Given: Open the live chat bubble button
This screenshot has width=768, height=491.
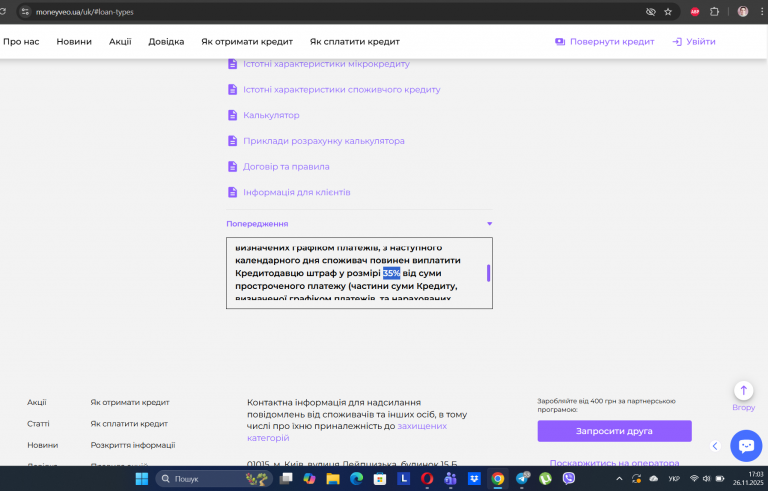Looking at the screenshot, I should coord(746,445).
